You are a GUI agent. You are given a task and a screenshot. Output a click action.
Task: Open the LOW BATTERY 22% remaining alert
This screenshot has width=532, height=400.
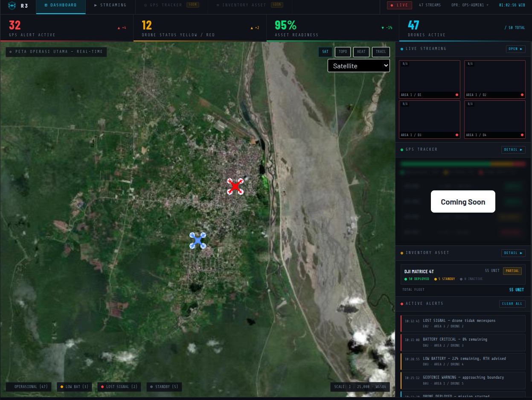click(463, 362)
